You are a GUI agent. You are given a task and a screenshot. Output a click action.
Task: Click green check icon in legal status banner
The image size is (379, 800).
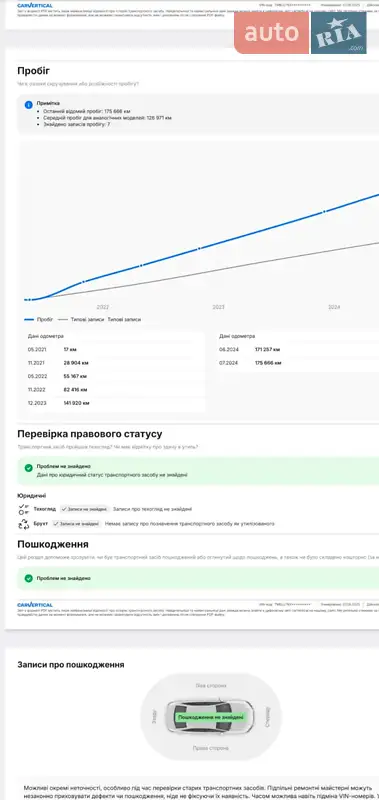(x=29, y=467)
